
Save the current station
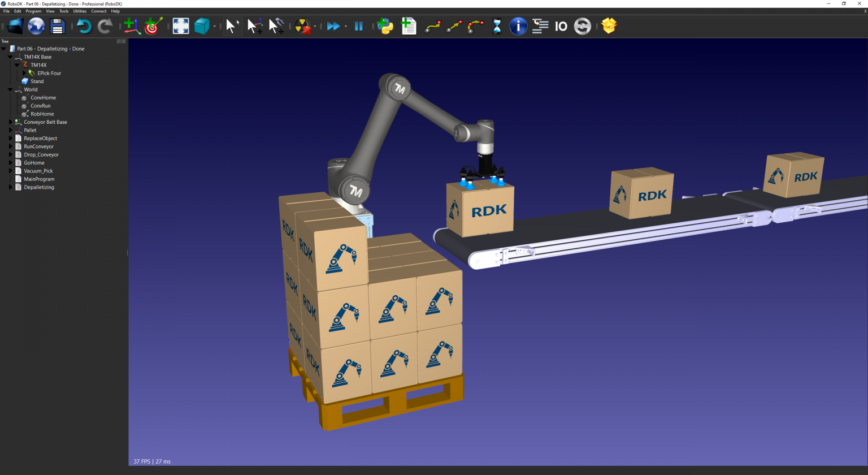pyautogui.click(x=57, y=26)
